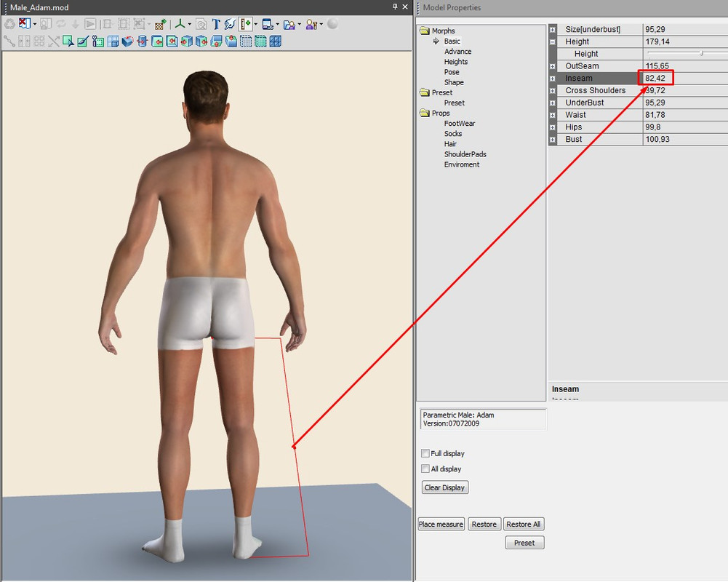Click the green dashed wireframe cube icon

tap(261, 41)
